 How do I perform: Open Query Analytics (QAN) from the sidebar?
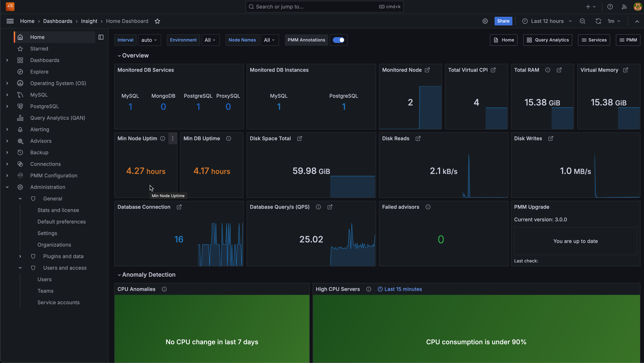tap(57, 118)
